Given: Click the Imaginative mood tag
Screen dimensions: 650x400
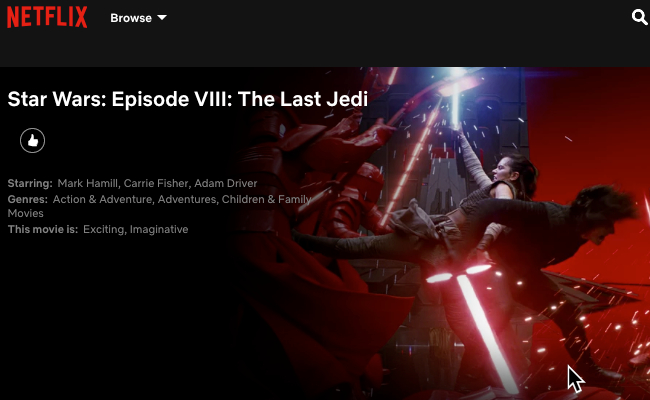Looking at the screenshot, I should (159, 229).
